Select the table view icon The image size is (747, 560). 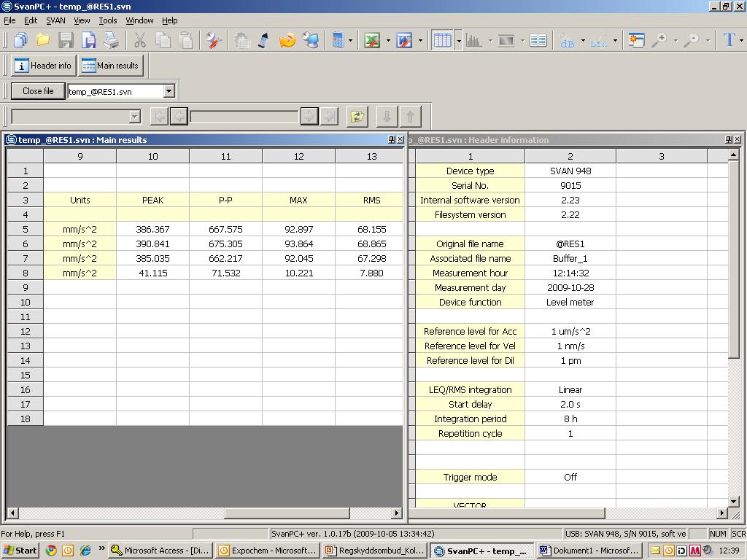click(x=442, y=41)
